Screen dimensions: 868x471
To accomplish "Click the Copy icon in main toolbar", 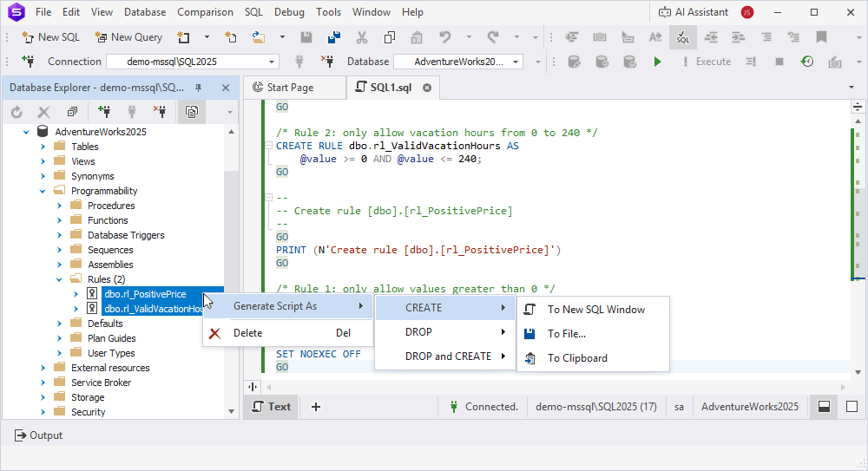I will click(390, 37).
